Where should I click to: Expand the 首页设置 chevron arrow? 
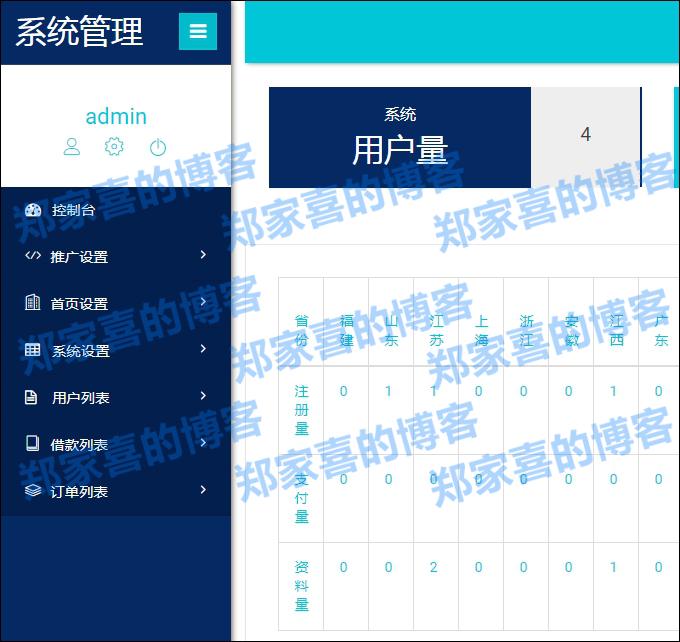pos(203,301)
